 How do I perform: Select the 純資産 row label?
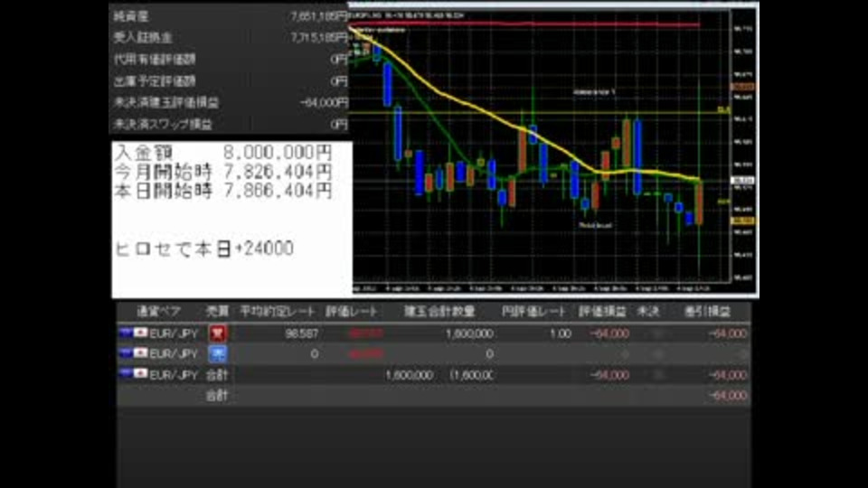131,16
